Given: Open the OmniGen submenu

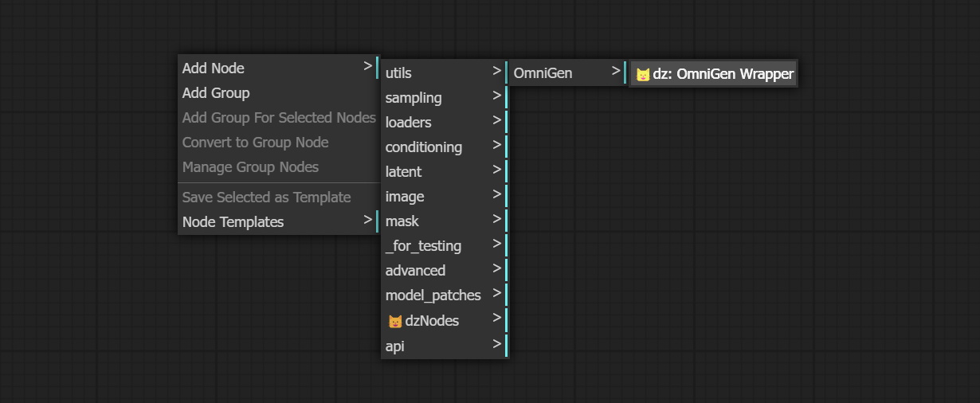Looking at the screenshot, I should [x=569, y=73].
